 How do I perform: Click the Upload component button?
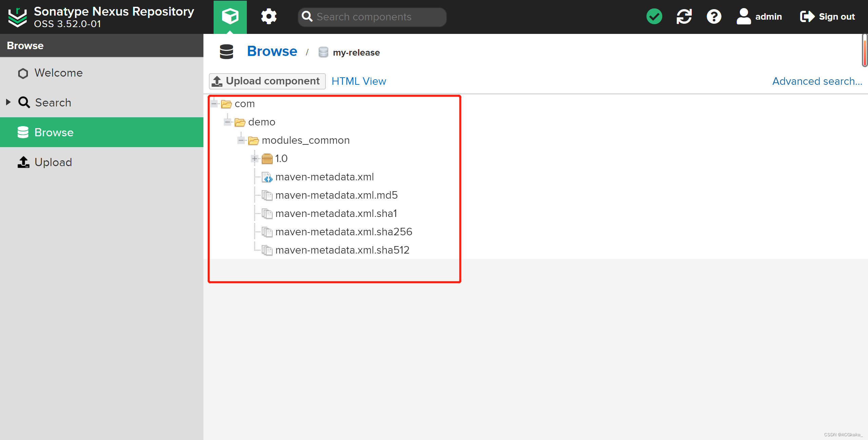coord(267,81)
